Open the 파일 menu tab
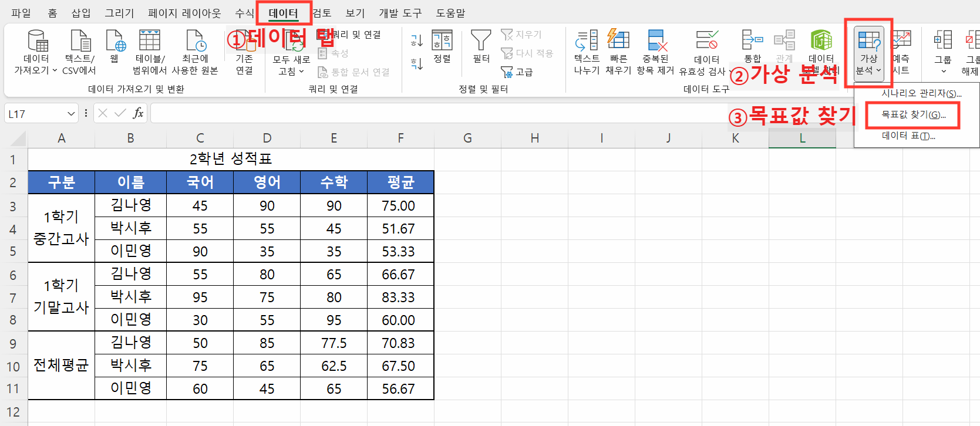The image size is (980, 426). pos(21,13)
